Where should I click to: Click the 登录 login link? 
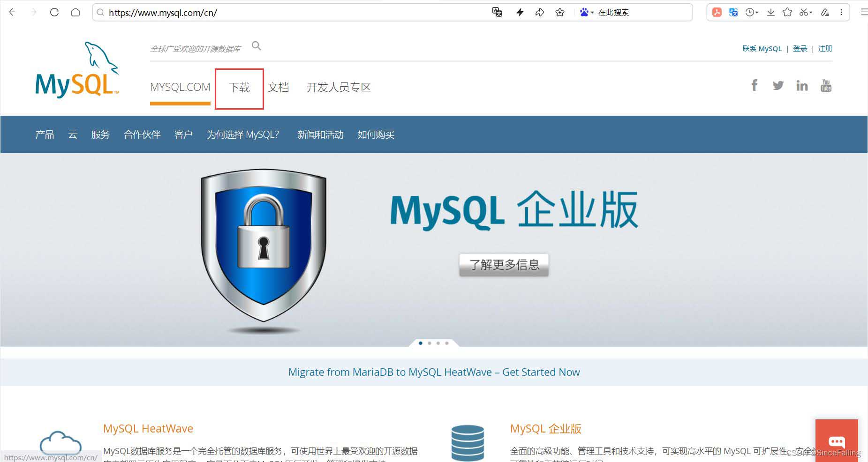tap(800, 49)
